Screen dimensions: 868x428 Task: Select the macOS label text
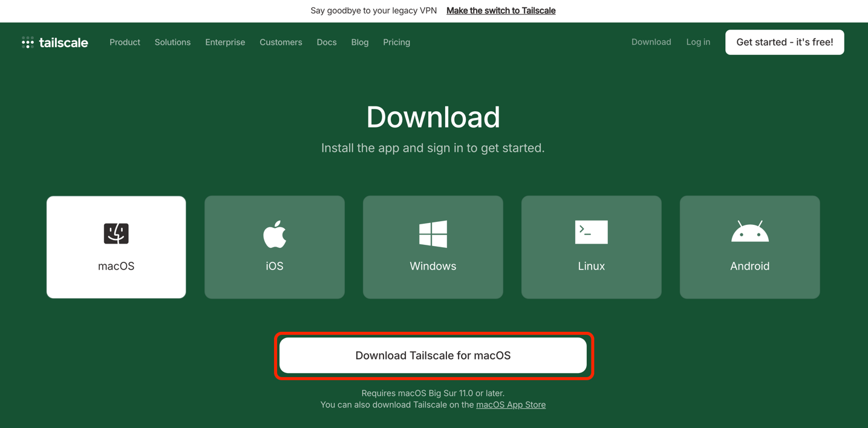point(116,266)
